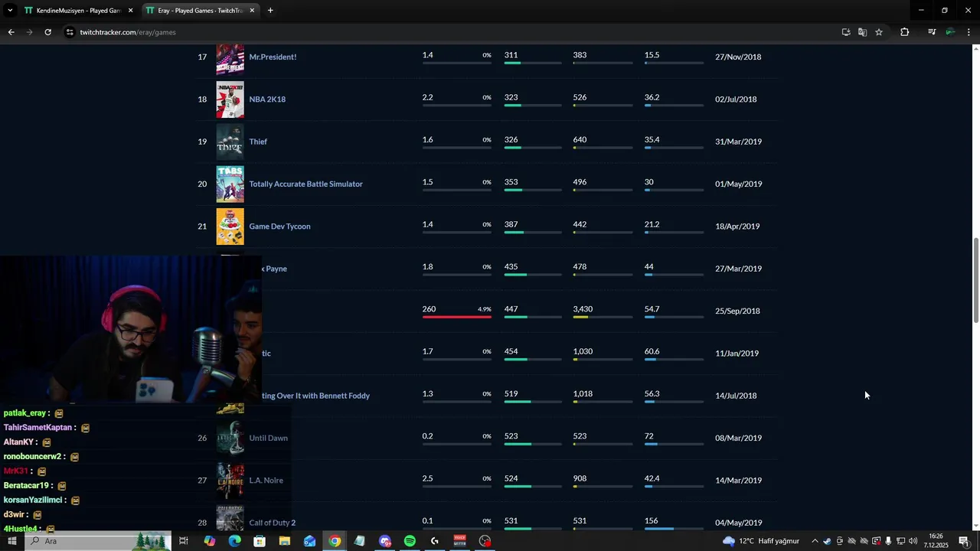The width and height of the screenshot is (980, 551).
Task: Translate this page via the translate icon
Action: coord(862,32)
